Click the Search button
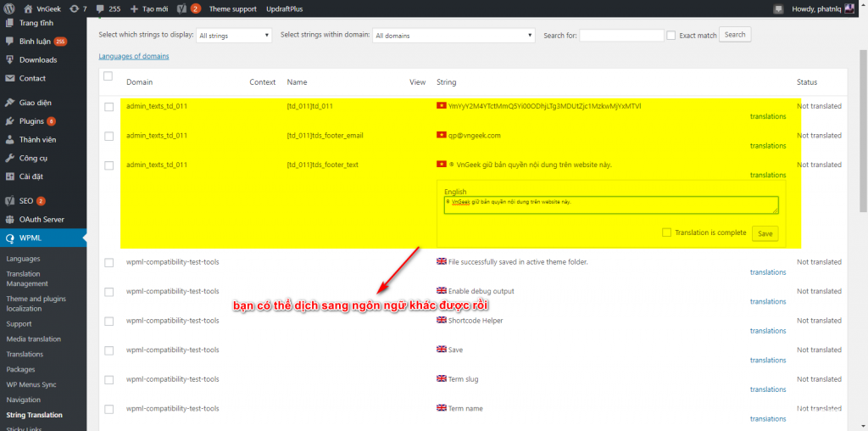This screenshot has width=868, height=431. tap(735, 35)
